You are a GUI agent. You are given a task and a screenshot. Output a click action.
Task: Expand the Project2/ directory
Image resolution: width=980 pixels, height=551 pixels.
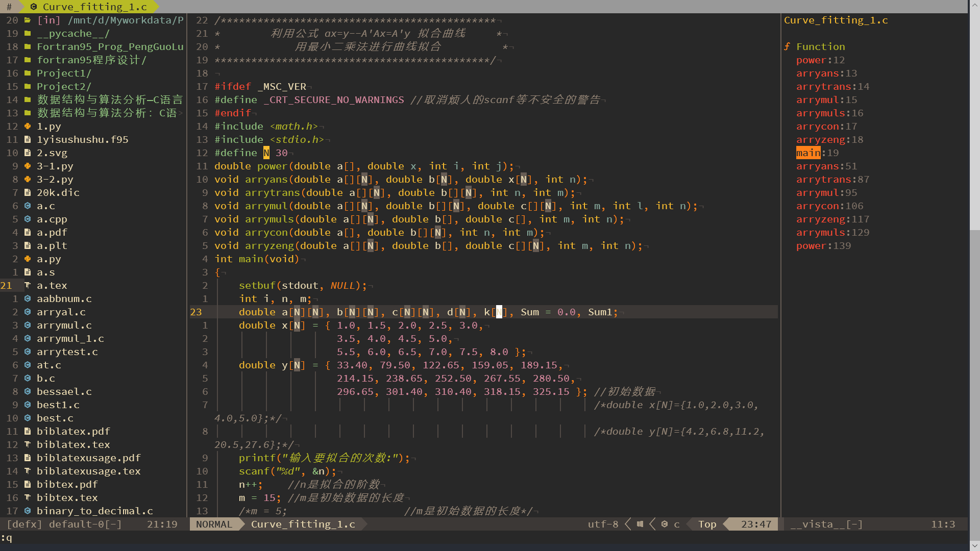(x=64, y=86)
